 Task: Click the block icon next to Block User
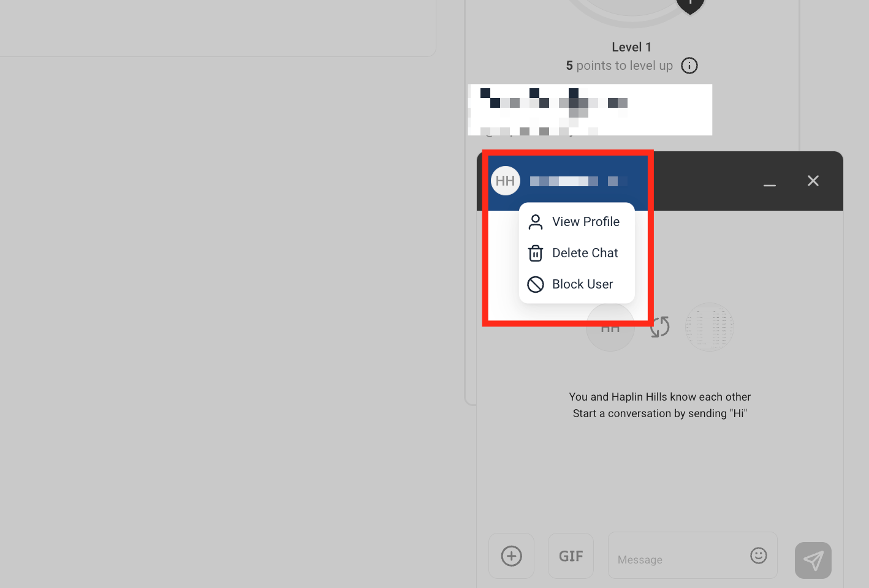536,284
